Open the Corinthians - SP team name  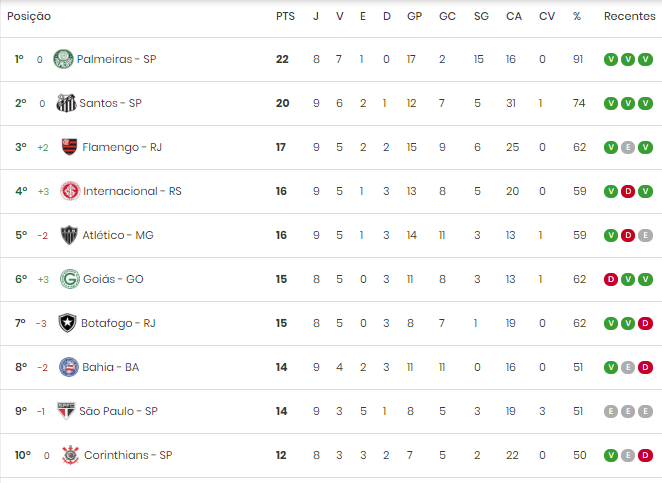click(128, 455)
